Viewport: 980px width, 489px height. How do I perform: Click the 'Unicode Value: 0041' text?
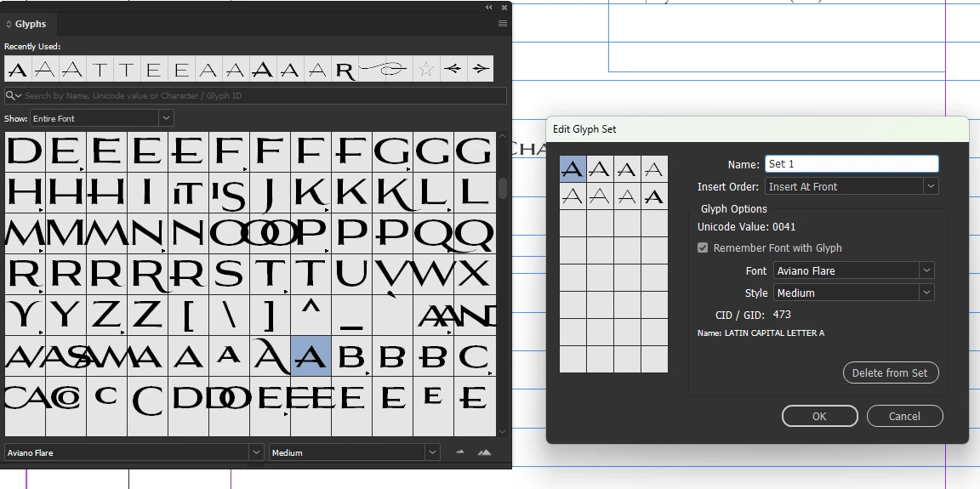(746, 227)
